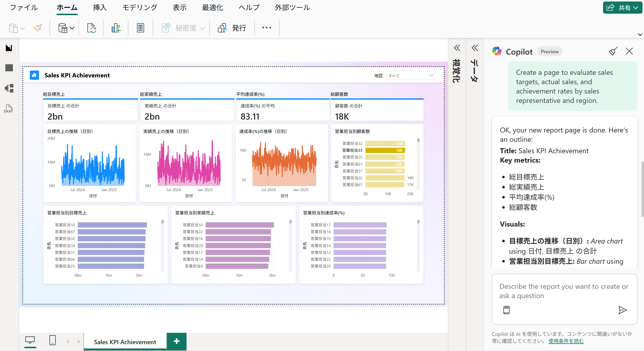The height and width of the screenshot is (351, 644).
Task: Select the Sales KPI Achievement page tab
Action: tap(125, 342)
